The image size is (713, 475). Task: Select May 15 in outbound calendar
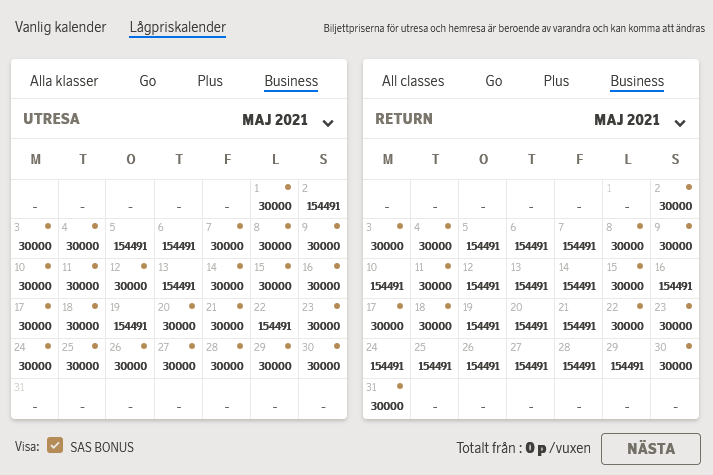click(x=274, y=278)
